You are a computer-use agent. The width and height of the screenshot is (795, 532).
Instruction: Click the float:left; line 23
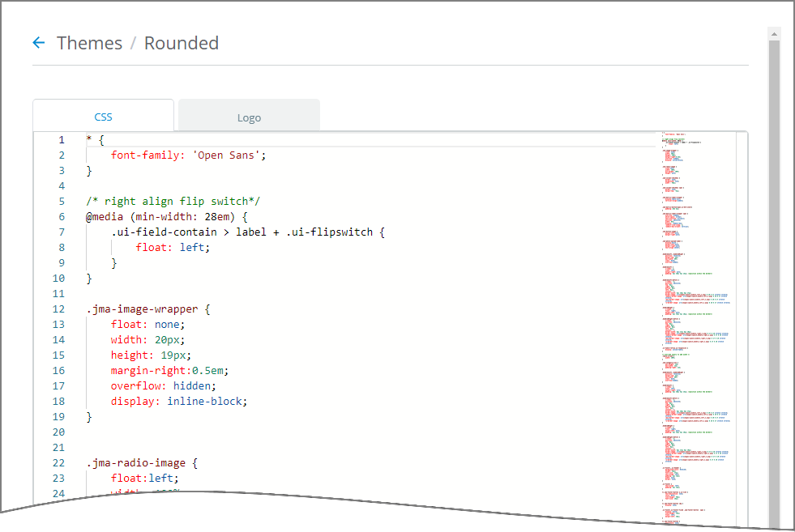(x=144, y=479)
